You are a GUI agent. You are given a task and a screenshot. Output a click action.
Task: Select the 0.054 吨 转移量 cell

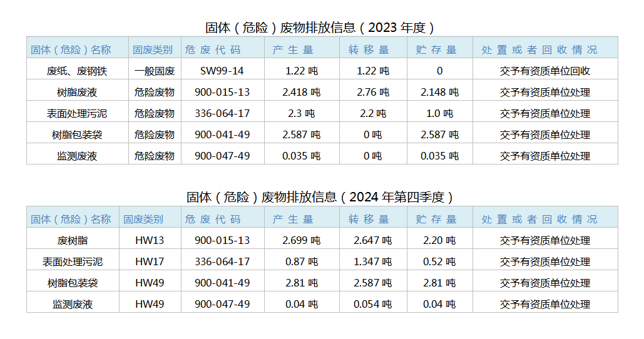[x=372, y=305]
